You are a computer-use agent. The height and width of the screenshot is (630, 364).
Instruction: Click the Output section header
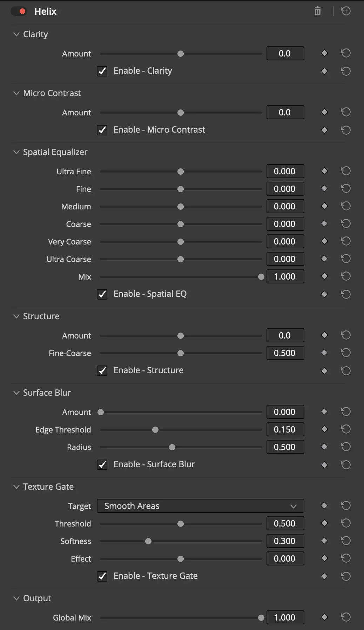(37, 598)
